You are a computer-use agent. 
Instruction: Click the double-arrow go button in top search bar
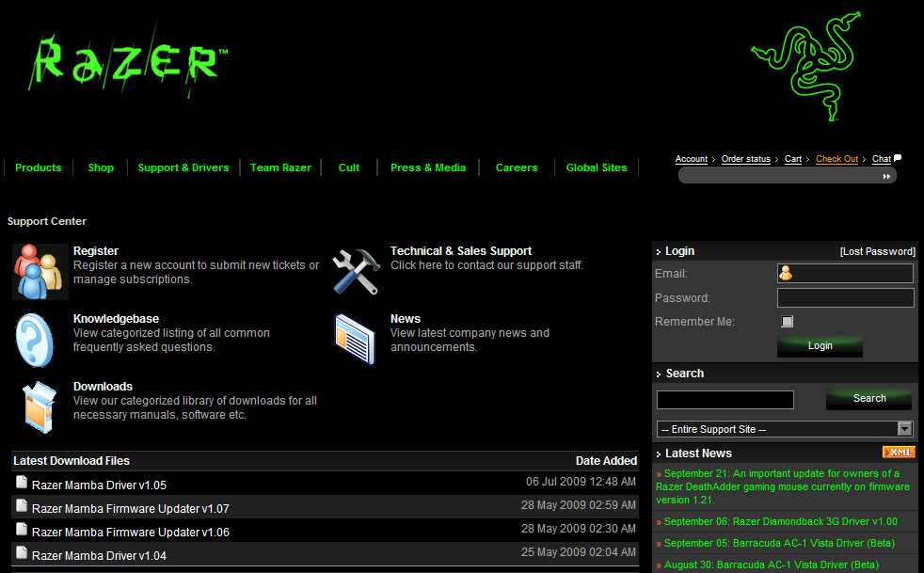click(886, 176)
